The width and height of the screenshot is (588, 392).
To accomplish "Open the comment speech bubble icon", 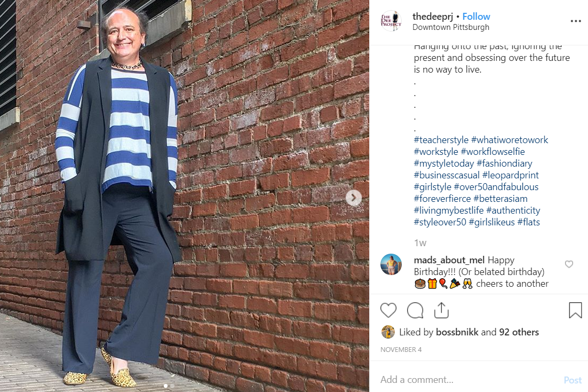I will pyautogui.click(x=415, y=310).
